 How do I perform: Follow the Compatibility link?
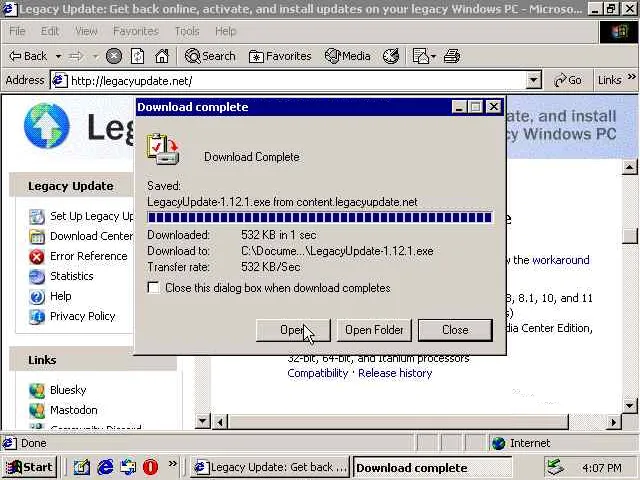coord(318,373)
